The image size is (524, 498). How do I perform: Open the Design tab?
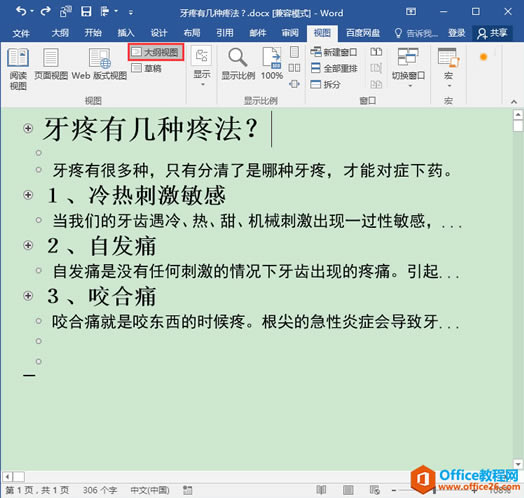(159, 33)
